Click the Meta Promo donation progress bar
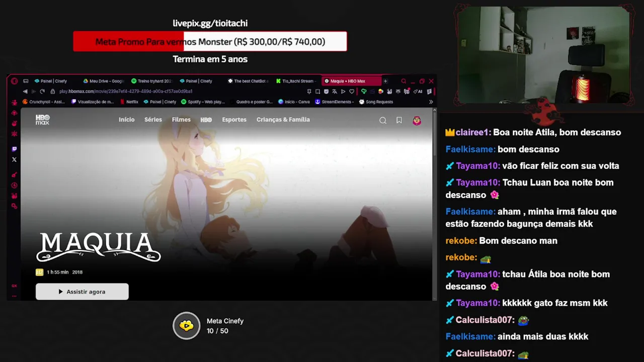The width and height of the screenshot is (644, 362). click(x=210, y=41)
